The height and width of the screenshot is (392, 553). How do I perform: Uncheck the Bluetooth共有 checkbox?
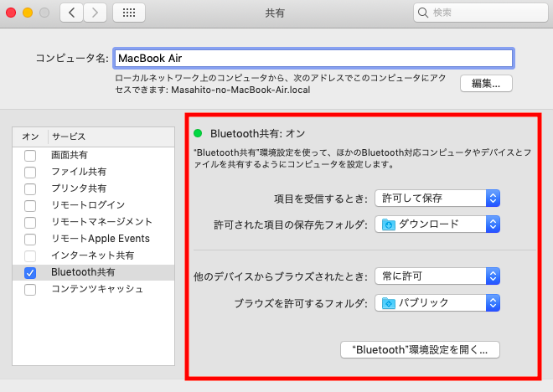tap(30, 273)
